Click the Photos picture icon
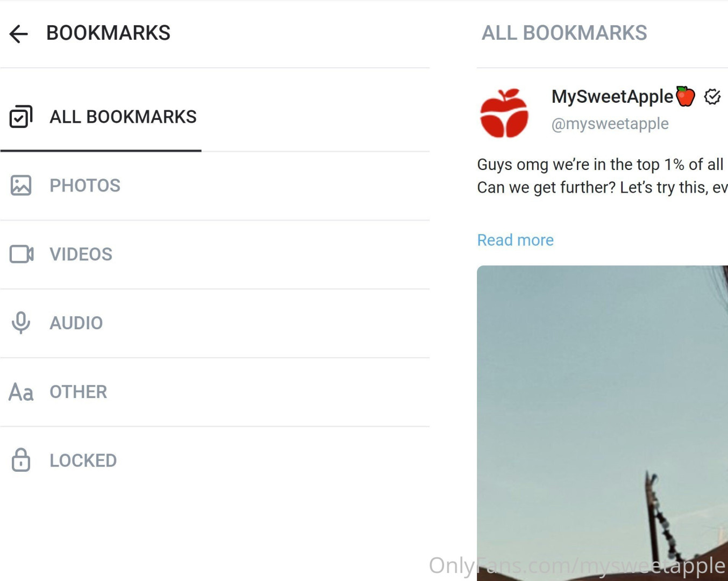The height and width of the screenshot is (581, 728). [21, 186]
